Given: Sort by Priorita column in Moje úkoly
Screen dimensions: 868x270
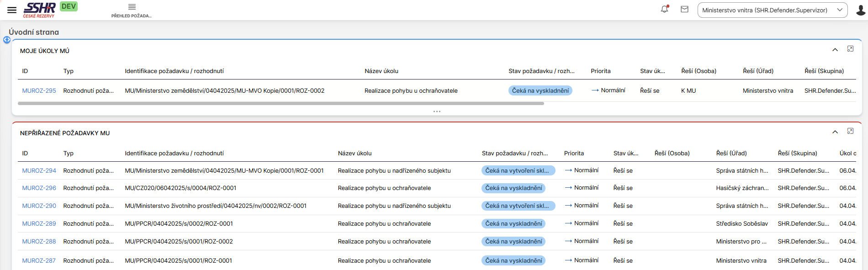Looking at the screenshot, I should (x=600, y=71).
